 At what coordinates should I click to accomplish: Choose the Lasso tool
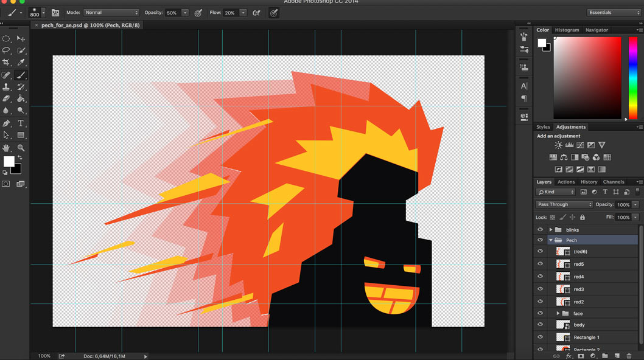click(6, 50)
